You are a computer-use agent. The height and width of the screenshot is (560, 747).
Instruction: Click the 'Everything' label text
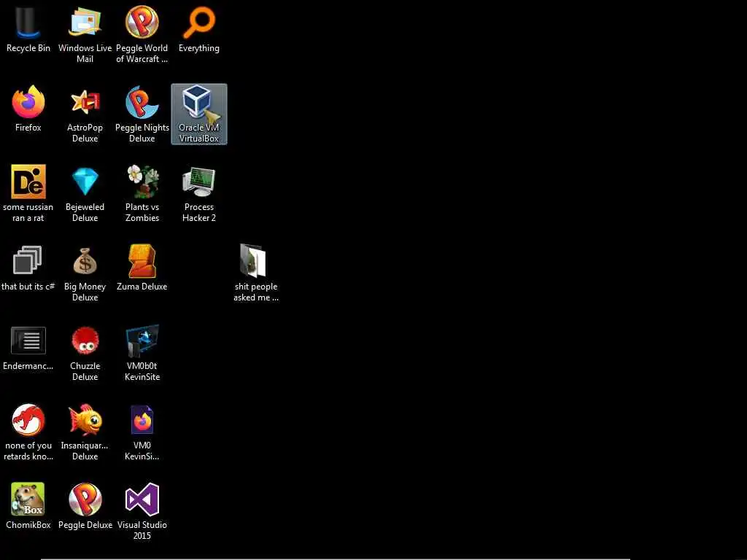coord(199,48)
